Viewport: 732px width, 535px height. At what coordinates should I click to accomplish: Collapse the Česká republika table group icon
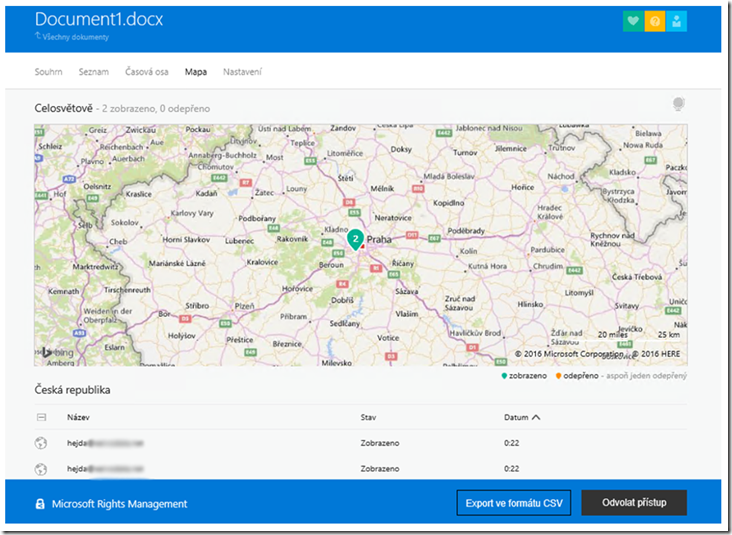click(42, 417)
